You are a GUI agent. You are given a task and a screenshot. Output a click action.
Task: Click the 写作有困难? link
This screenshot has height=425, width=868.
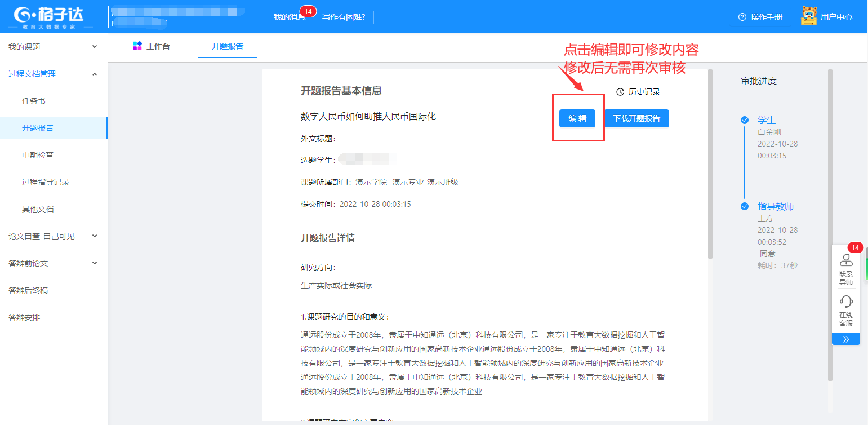tap(344, 17)
